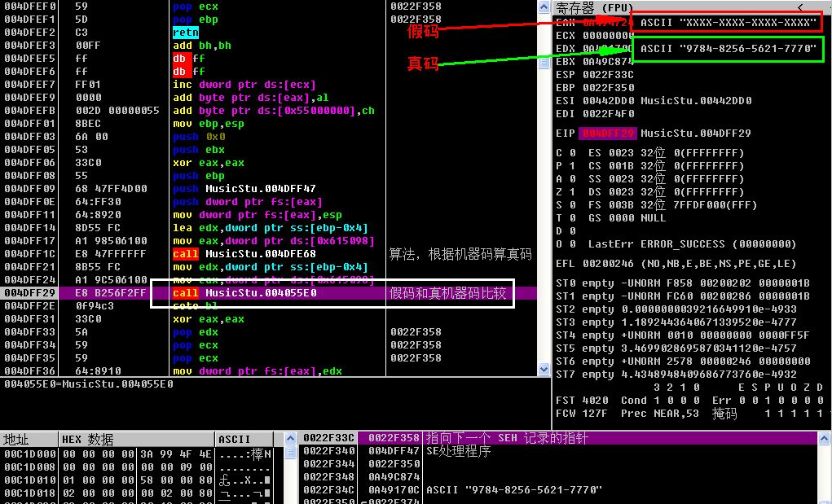Select the S sign flag value
The height and width of the screenshot is (504, 832).
[573, 204]
